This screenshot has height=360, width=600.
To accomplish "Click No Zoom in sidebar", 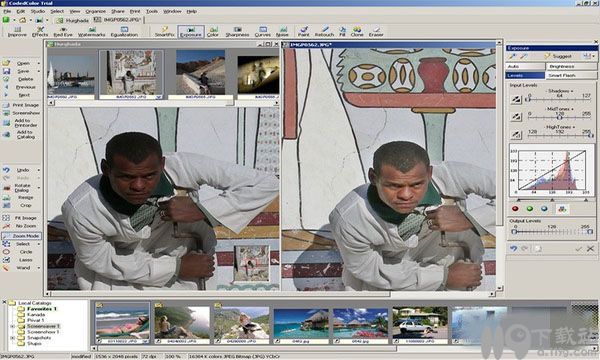I will pyautogui.click(x=21, y=226).
